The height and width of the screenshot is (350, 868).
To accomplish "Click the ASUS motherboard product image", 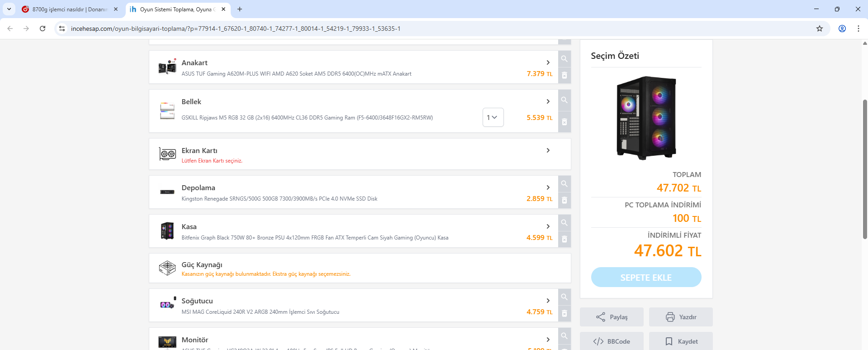I will click(x=167, y=67).
